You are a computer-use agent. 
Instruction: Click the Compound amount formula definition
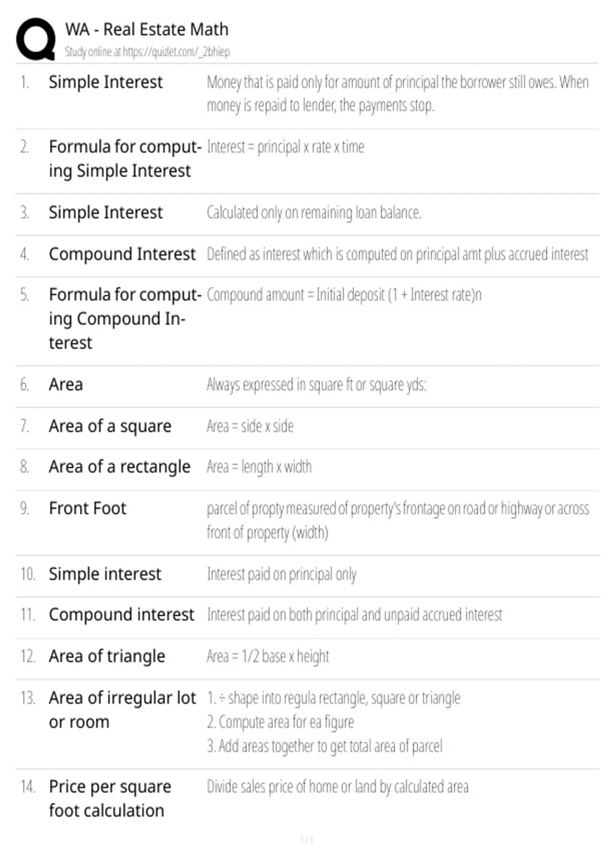[x=344, y=295]
